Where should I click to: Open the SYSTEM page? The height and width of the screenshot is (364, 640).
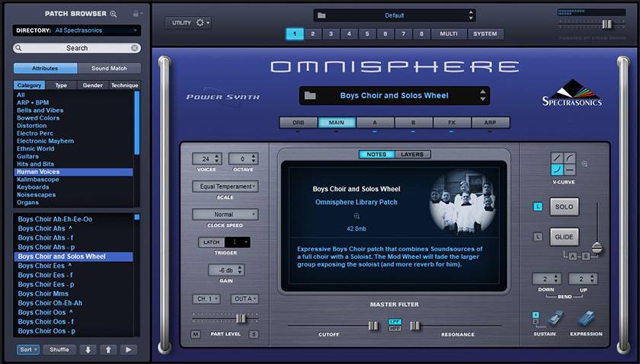[485, 34]
